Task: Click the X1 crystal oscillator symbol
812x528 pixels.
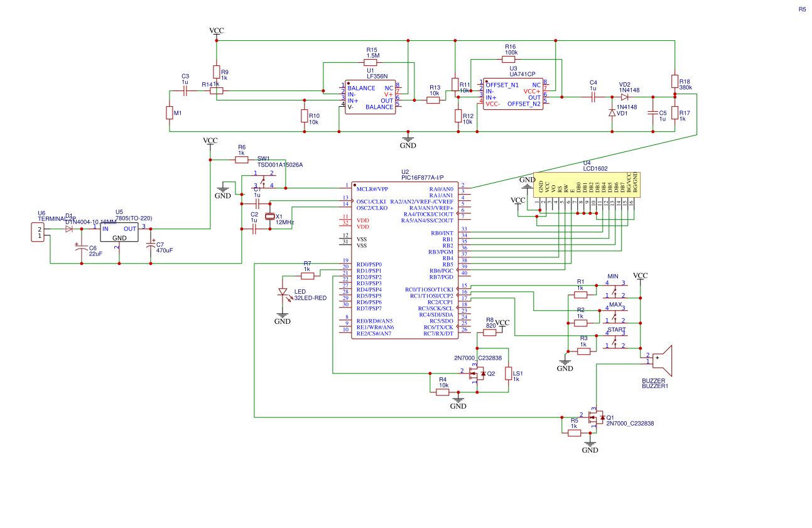Action: pos(270,217)
